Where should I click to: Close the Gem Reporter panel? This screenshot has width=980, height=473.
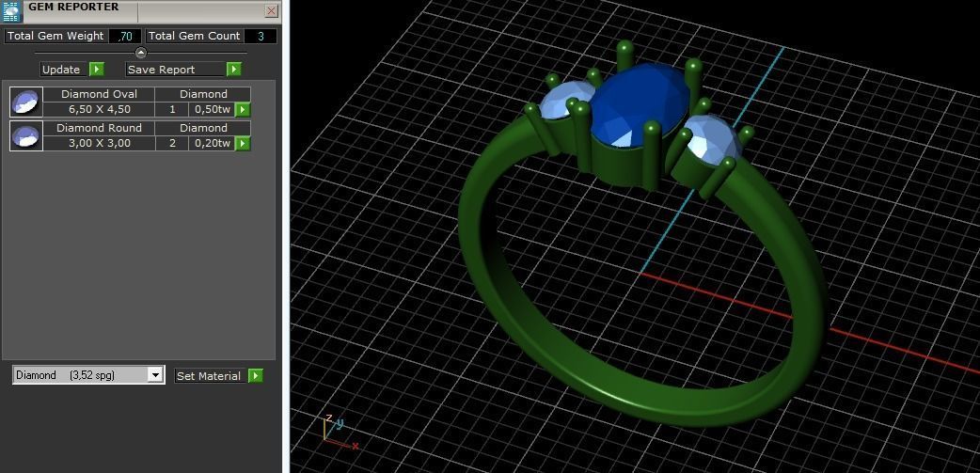pos(271,11)
